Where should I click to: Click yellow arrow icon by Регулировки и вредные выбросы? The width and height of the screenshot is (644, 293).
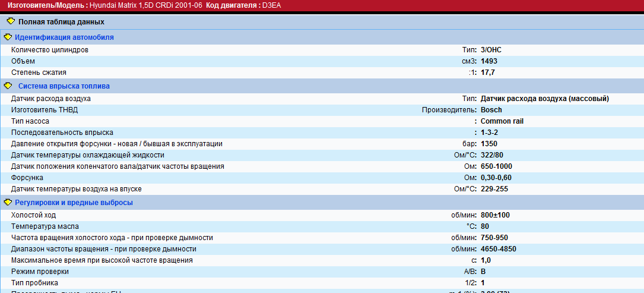pyautogui.click(x=8, y=202)
